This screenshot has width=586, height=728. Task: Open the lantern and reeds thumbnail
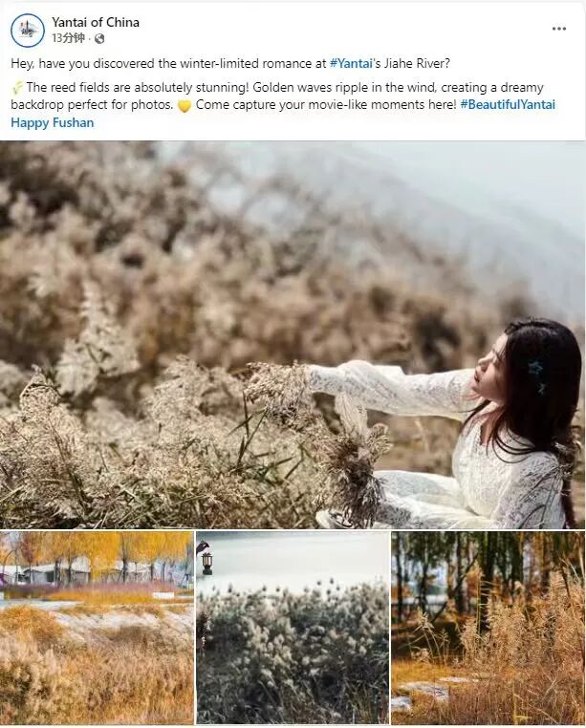pos(293,628)
